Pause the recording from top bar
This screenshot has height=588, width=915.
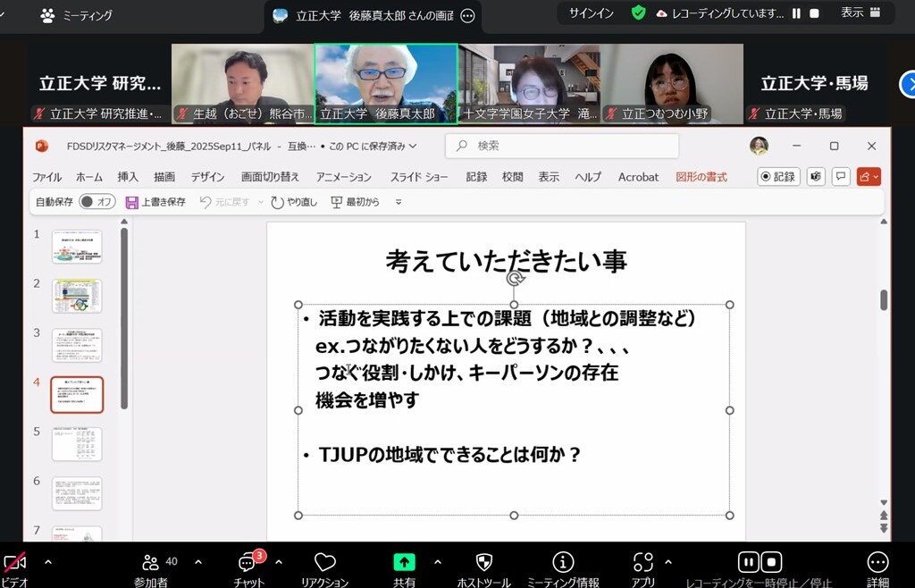coord(796,13)
